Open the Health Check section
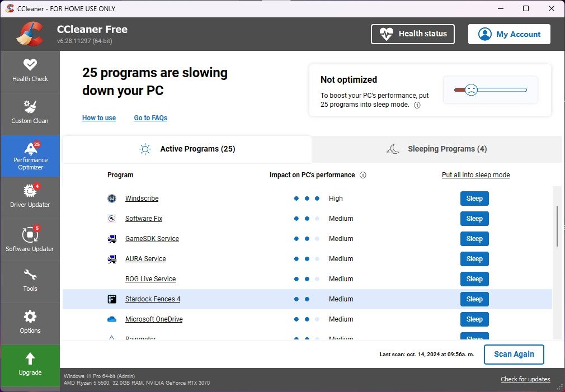Image resolution: width=565 pixels, height=392 pixels. click(x=30, y=72)
